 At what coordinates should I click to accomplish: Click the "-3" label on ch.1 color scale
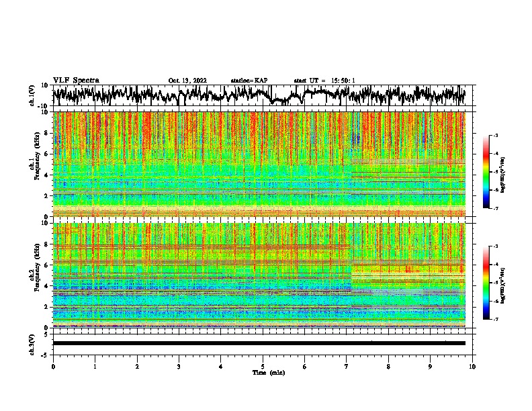(495, 135)
